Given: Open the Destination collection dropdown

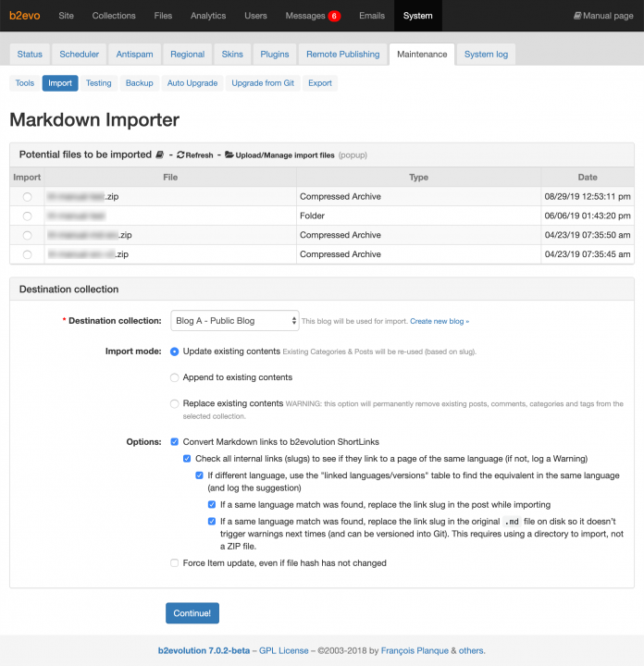Looking at the screenshot, I should click(234, 321).
